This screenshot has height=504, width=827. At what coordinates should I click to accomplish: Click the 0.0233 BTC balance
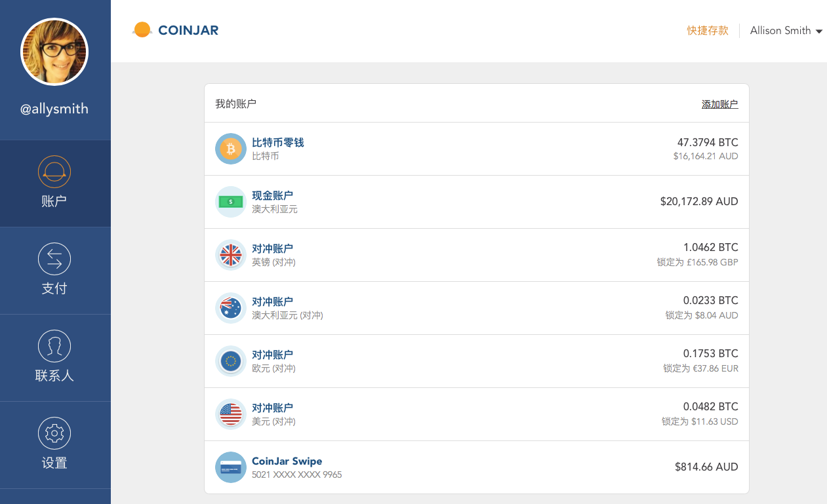click(711, 301)
